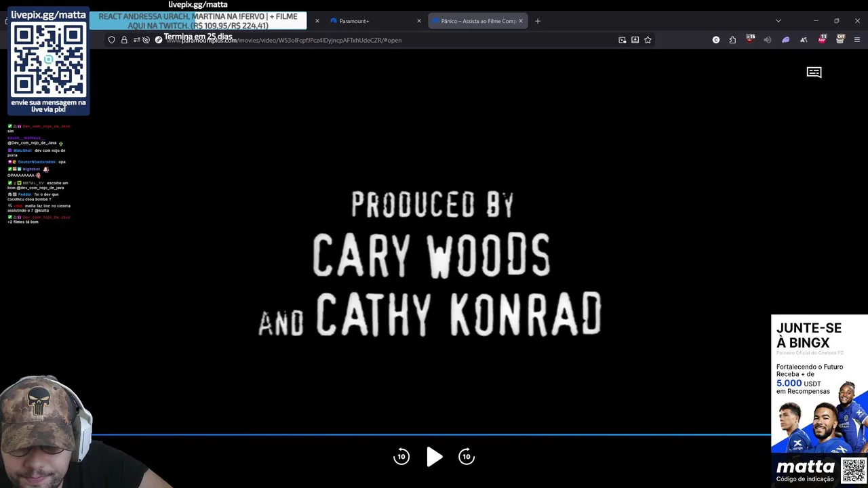Open the pink extension with 11 badge

tap(822, 39)
